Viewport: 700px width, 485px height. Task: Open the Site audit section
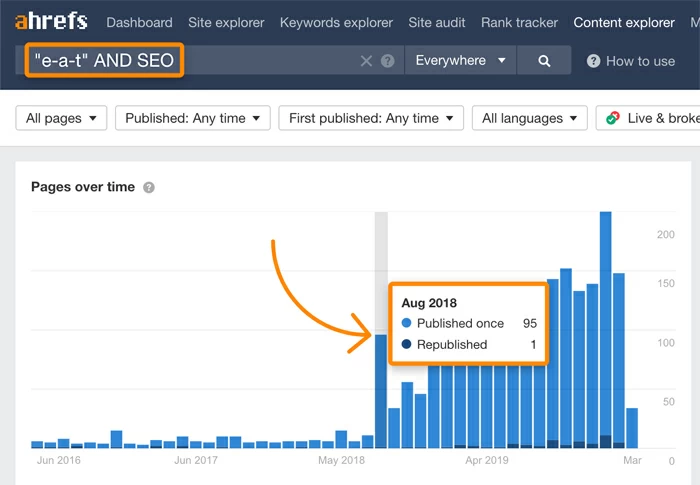[x=437, y=22]
